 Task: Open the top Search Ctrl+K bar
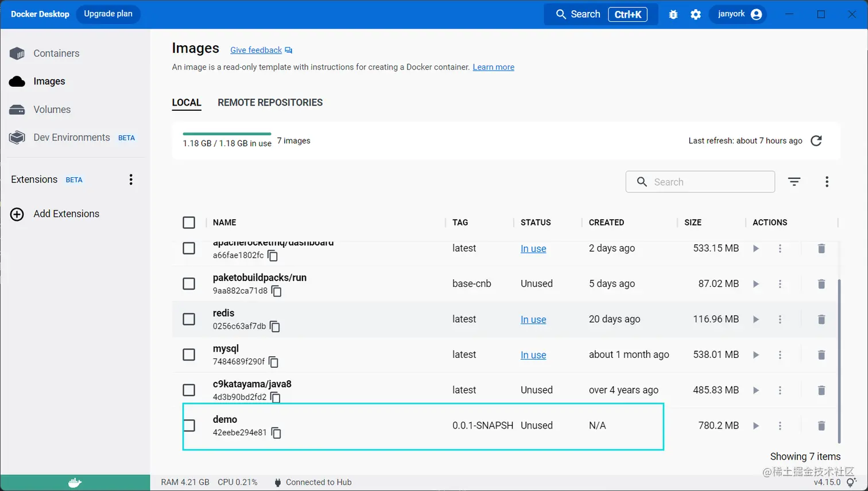pos(600,14)
